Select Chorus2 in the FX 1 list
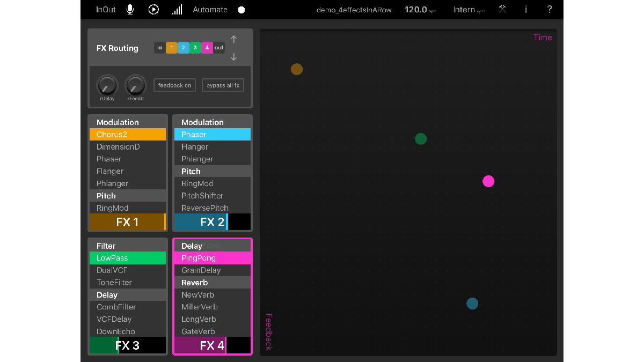This screenshot has height=362, width=644. tap(128, 134)
